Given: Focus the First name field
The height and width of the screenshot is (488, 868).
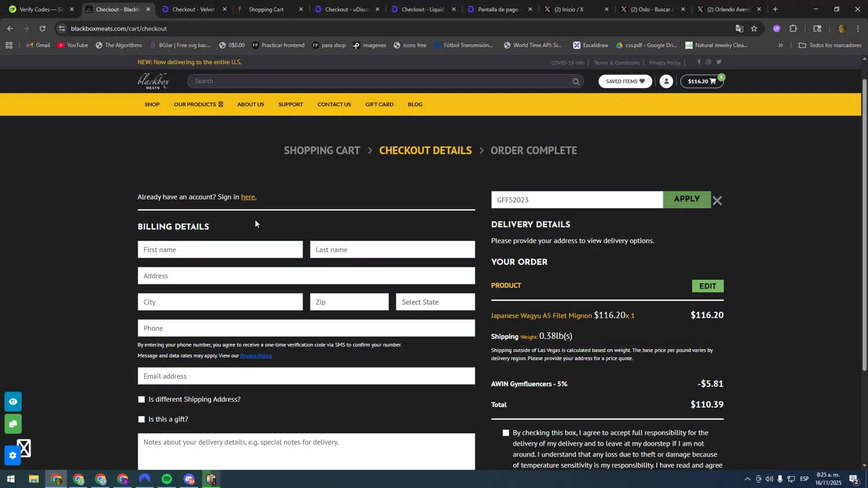Looking at the screenshot, I should pyautogui.click(x=220, y=250).
